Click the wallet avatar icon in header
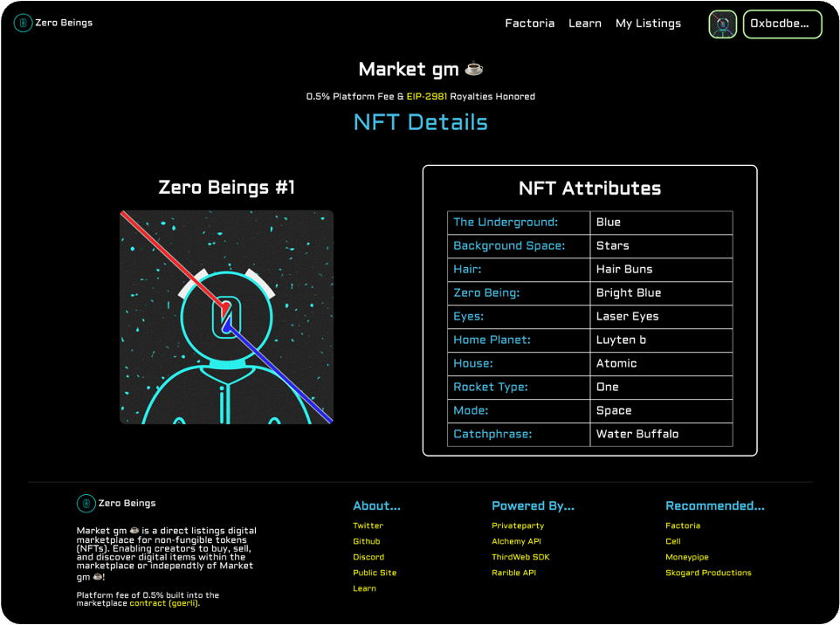The height and width of the screenshot is (625, 840). point(722,24)
